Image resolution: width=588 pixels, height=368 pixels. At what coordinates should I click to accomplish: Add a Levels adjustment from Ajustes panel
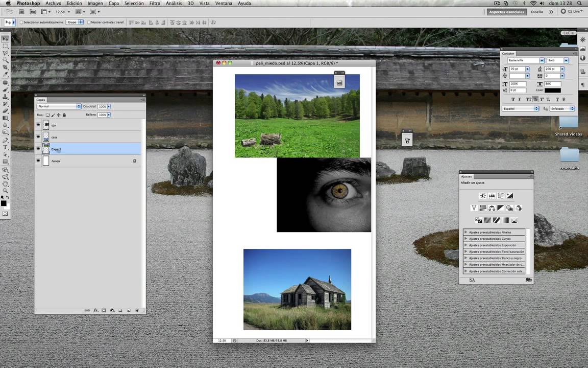(x=492, y=196)
